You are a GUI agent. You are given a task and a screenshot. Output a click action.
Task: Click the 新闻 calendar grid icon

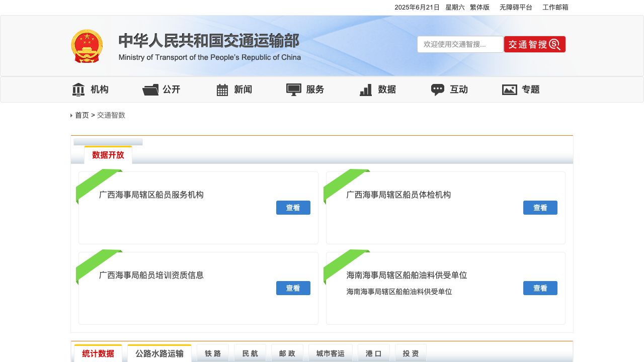coord(222,89)
